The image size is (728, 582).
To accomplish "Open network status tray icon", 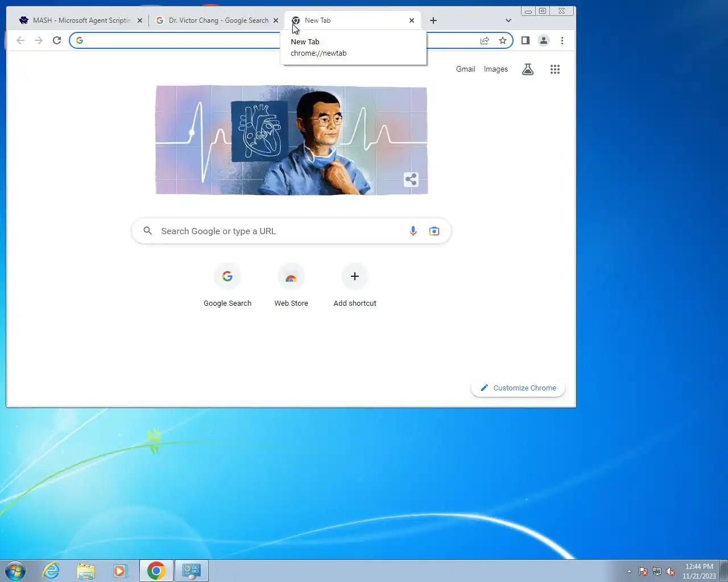I will click(x=657, y=572).
